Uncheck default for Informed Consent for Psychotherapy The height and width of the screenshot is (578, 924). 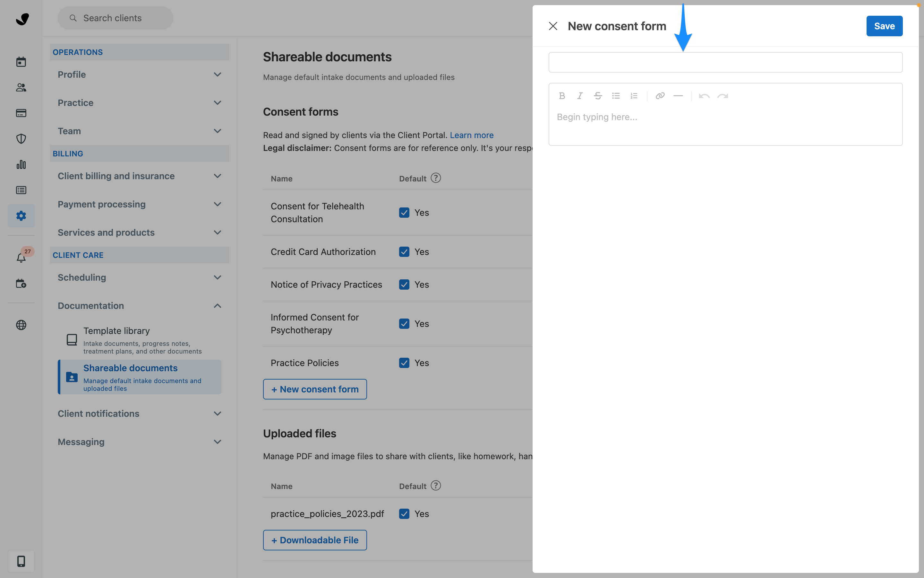[x=404, y=324]
